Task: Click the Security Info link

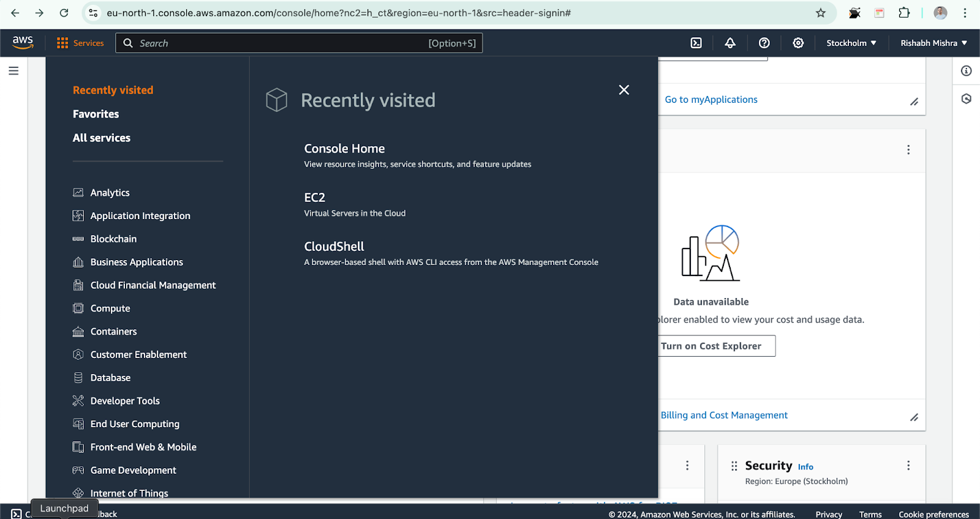Action: (x=805, y=467)
